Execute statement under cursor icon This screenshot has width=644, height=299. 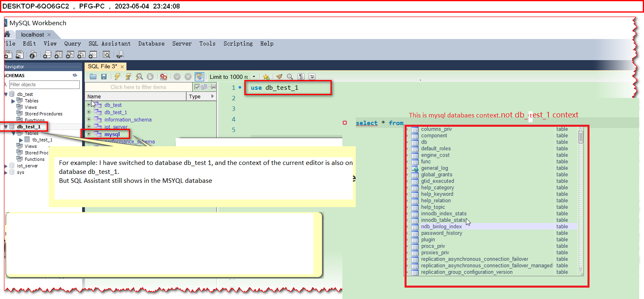click(x=128, y=76)
